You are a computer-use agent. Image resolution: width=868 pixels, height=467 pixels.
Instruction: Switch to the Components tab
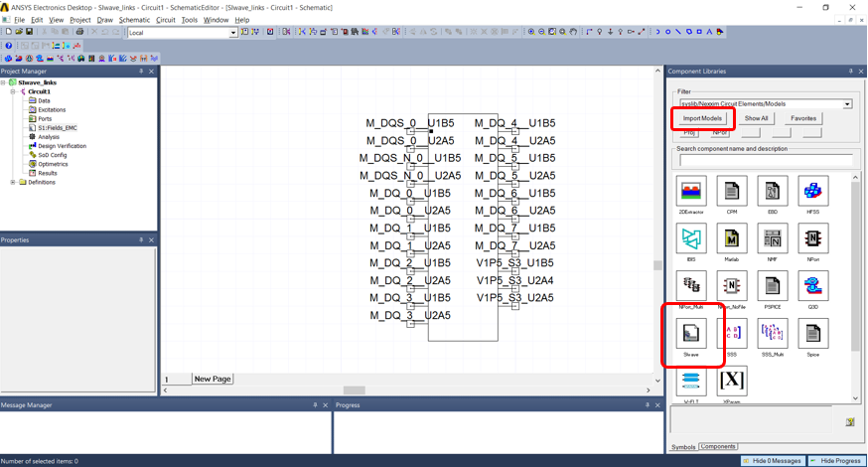click(x=718, y=446)
